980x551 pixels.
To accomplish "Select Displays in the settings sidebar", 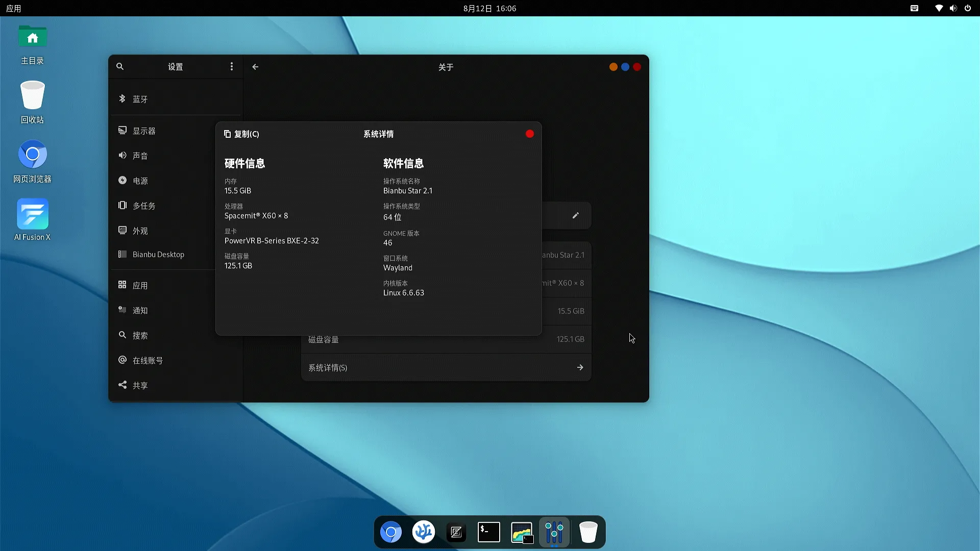I will tap(144, 131).
